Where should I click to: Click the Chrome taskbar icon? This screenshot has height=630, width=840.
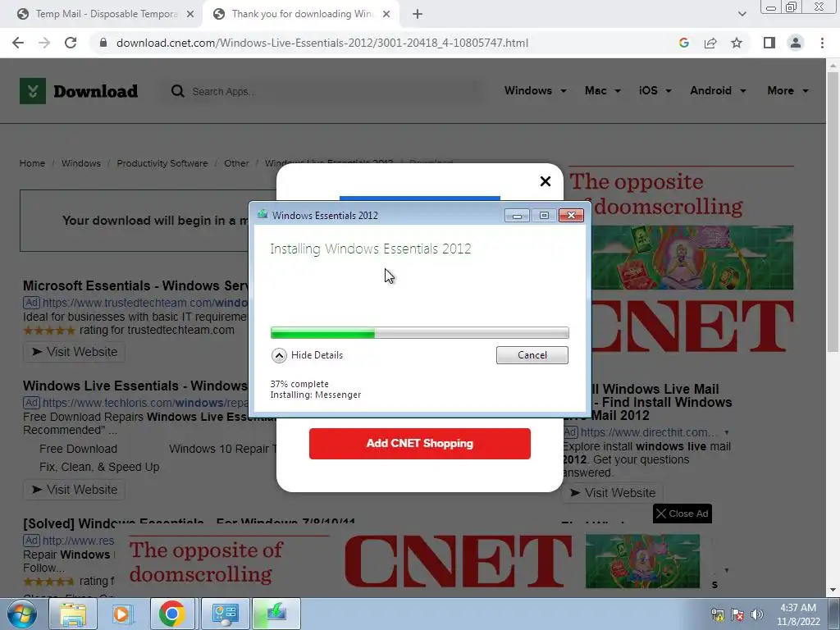172,614
